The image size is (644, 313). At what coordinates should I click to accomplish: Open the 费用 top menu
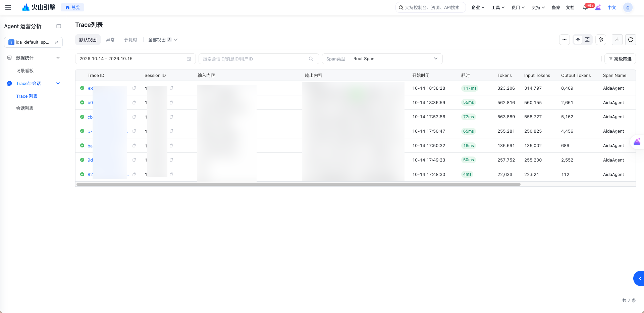[x=518, y=7]
